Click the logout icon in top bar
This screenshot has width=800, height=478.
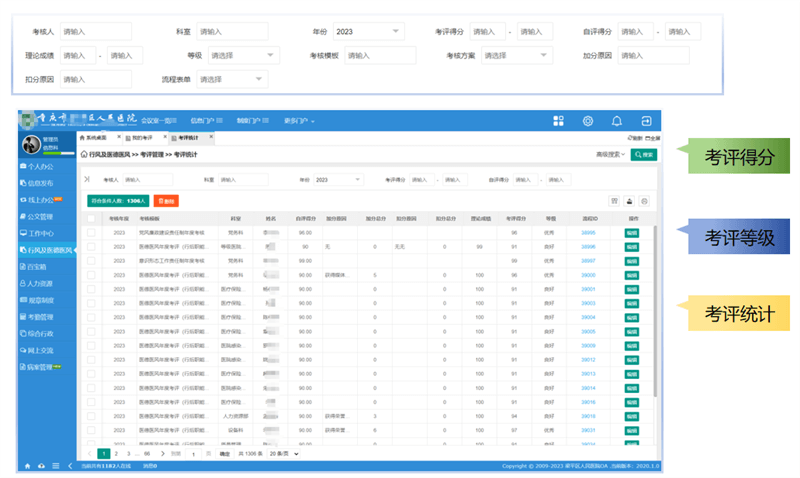coord(646,121)
